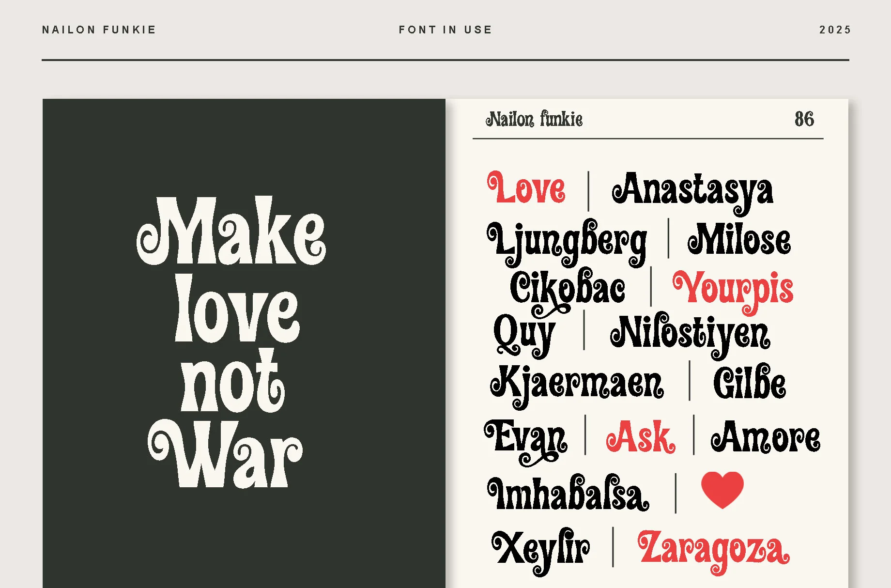This screenshot has width=891, height=588.
Task: Click the word 'Cikobac'
Action: point(568,288)
